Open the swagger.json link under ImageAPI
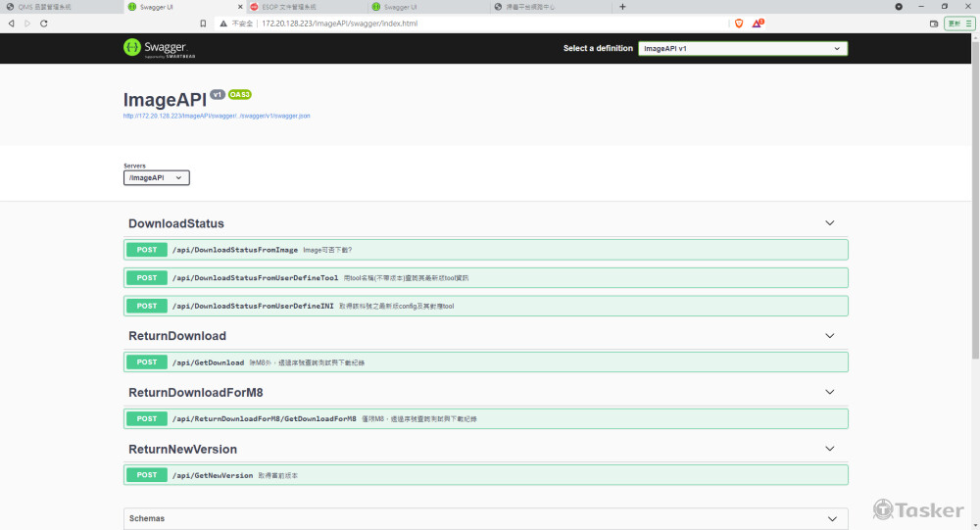980x530 pixels. (x=217, y=116)
